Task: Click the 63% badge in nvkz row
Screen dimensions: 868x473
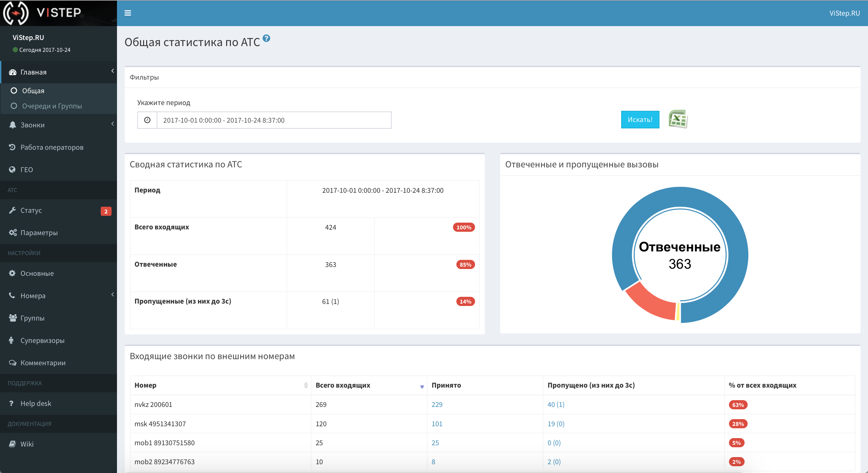Action: tap(738, 405)
